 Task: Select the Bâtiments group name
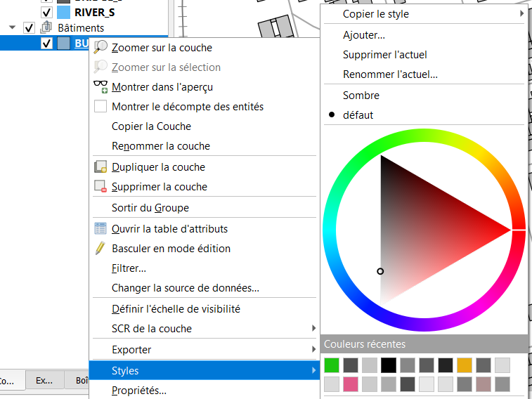point(81,28)
